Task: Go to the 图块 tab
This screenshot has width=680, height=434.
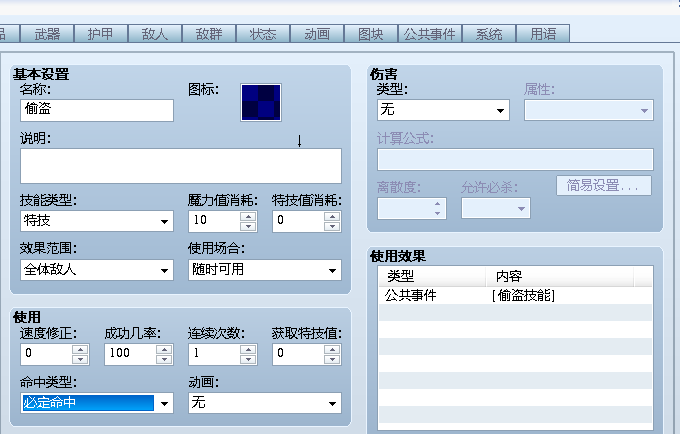Action: [371, 34]
